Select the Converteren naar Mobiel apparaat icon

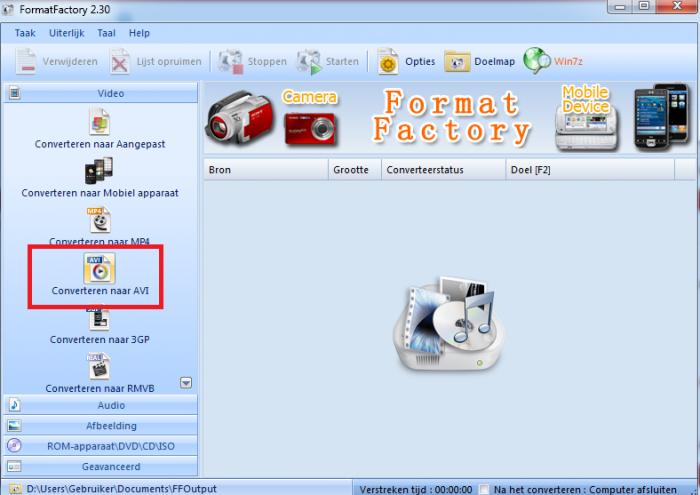(99, 171)
